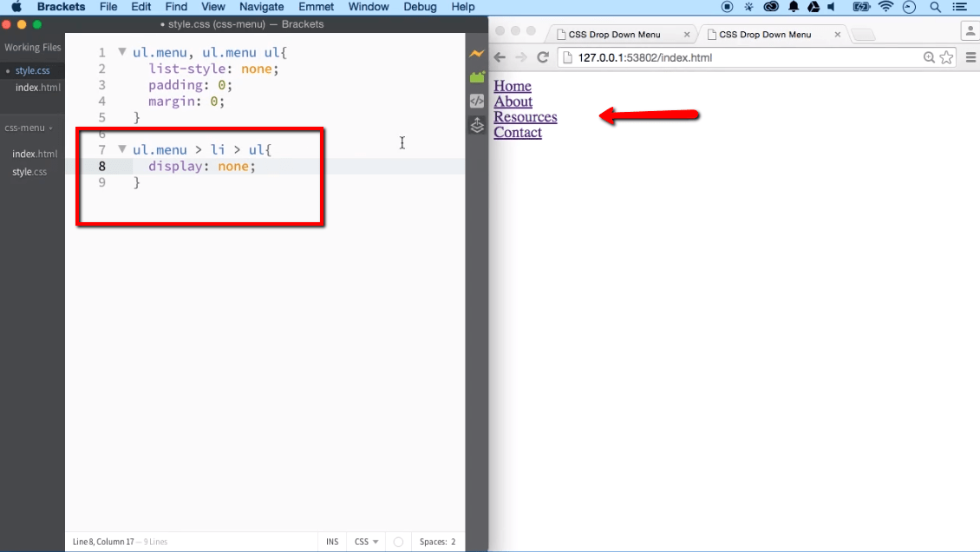Image resolution: width=980 pixels, height=552 pixels.
Task: Open the Extension Manager from the sidebar
Action: [x=477, y=77]
